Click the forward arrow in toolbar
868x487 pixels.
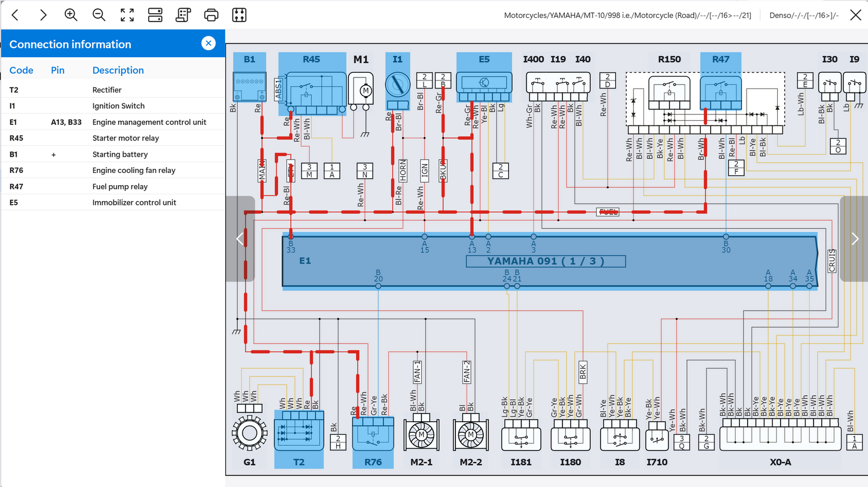pyautogui.click(x=43, y=15)
